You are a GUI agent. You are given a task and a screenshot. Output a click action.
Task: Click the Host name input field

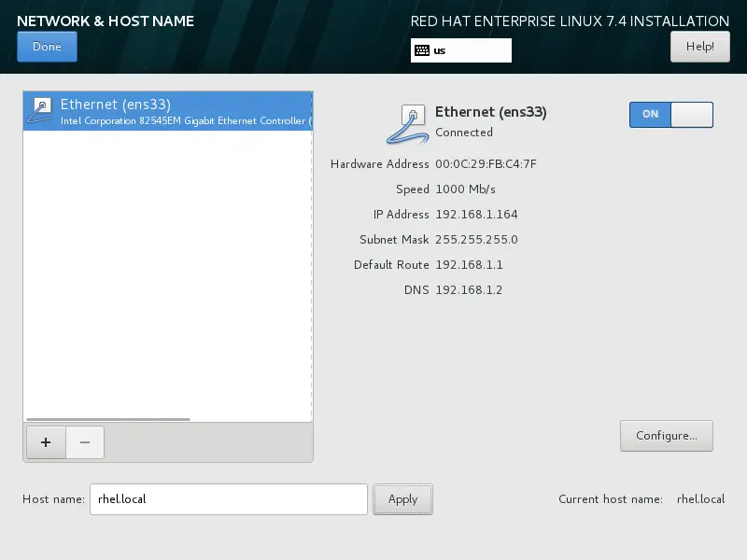coord(229,499)
